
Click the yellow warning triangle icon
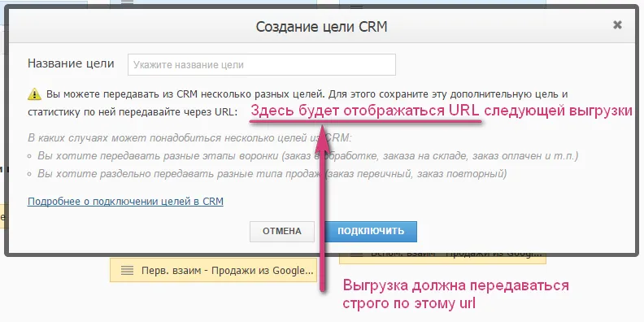click(34, 94)
